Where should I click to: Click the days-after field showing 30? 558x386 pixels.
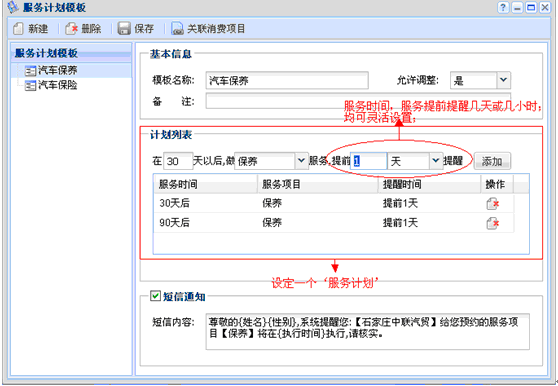[178, 161]
